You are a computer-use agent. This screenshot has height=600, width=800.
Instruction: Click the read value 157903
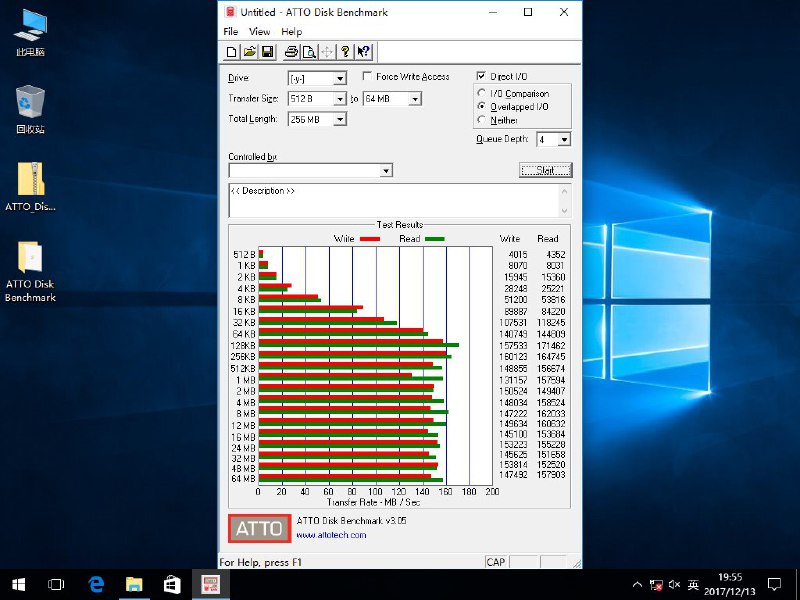551,474
